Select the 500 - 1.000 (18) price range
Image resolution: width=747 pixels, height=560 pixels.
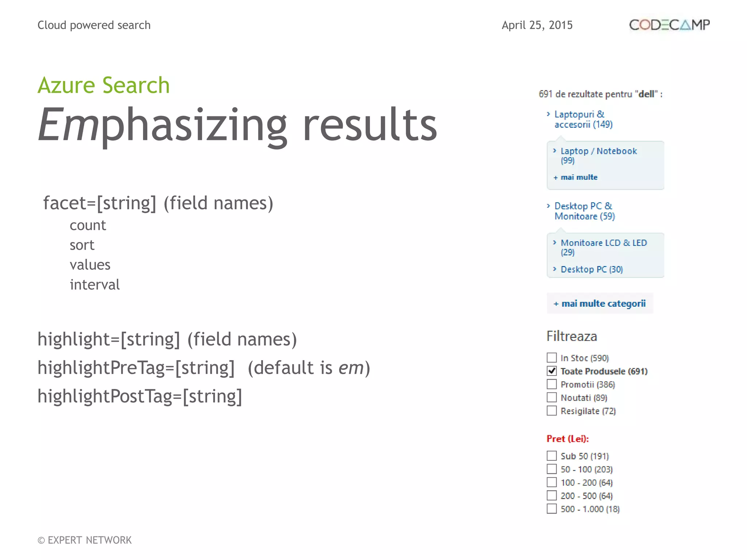tap(552, 509)
